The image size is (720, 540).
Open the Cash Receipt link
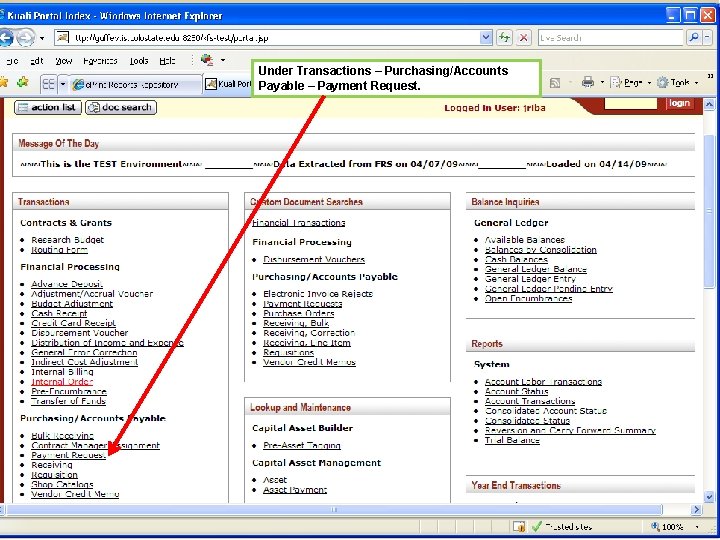(59, 314)
